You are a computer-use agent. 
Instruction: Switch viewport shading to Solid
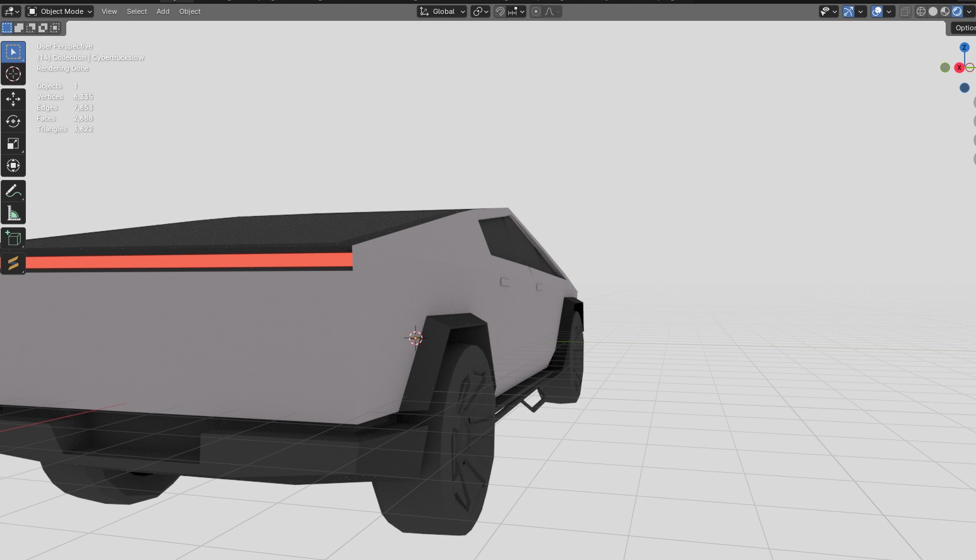coord(933,11)
